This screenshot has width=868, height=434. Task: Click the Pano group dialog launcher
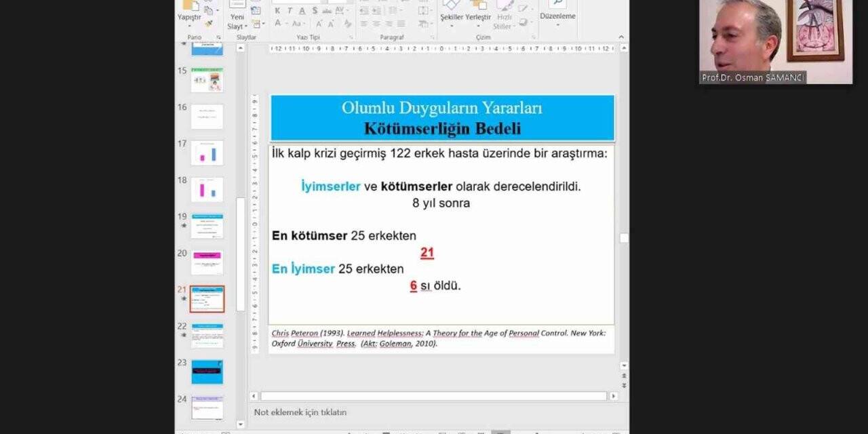coord(218,37)
